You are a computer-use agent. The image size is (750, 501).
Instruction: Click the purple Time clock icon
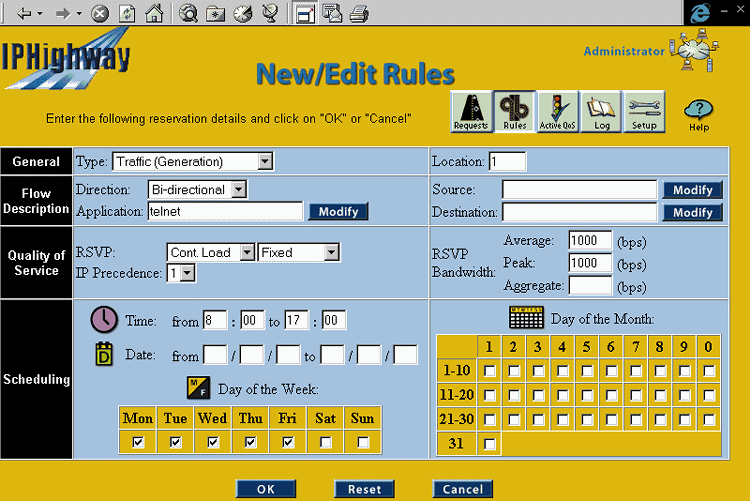coord(104,320)
